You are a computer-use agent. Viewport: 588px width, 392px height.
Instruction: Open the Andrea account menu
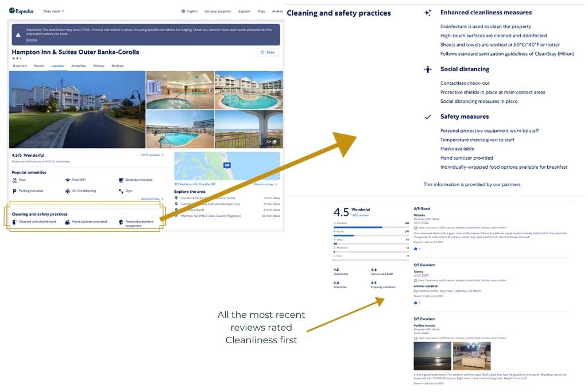[277, 11]
